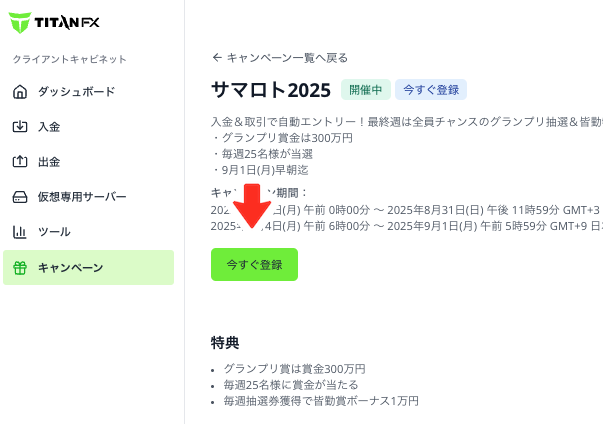Select 仮想専用サーバー menu item
The height and width of the screenshot is (424, 603).
88,197
